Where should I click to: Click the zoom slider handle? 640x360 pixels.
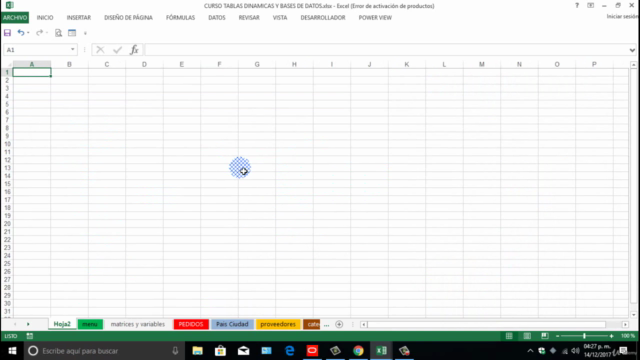(x=584, y=336)
